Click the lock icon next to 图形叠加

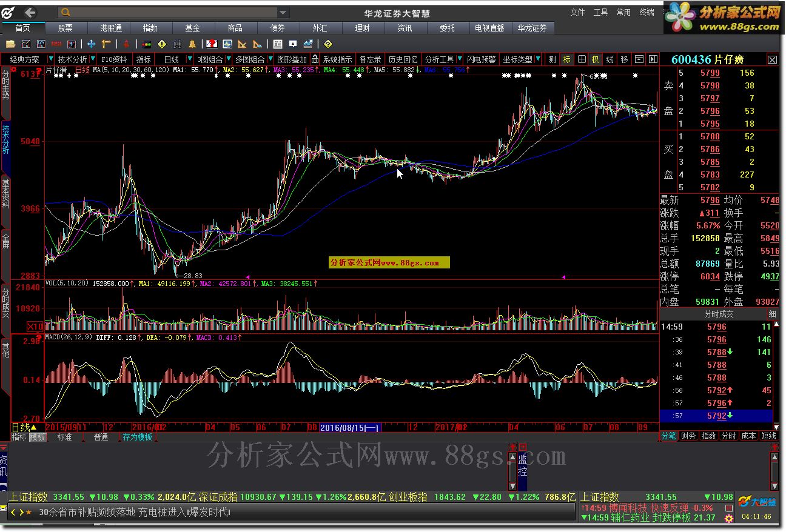pyautogui.click(x=315, y=59)
